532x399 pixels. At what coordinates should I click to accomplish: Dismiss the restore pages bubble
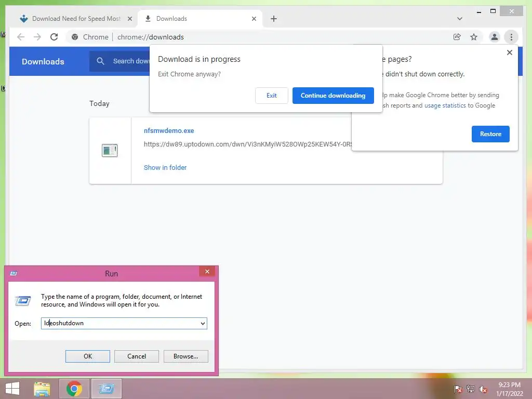click(509, 52)
